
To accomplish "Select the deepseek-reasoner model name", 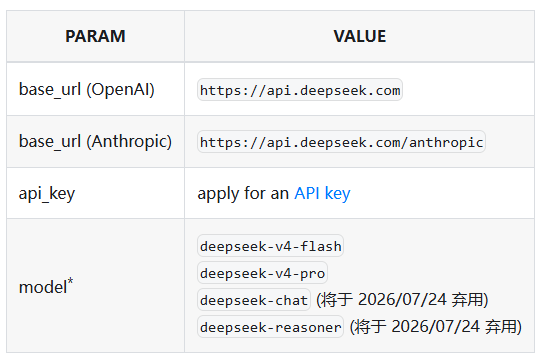I will (270, 327).
